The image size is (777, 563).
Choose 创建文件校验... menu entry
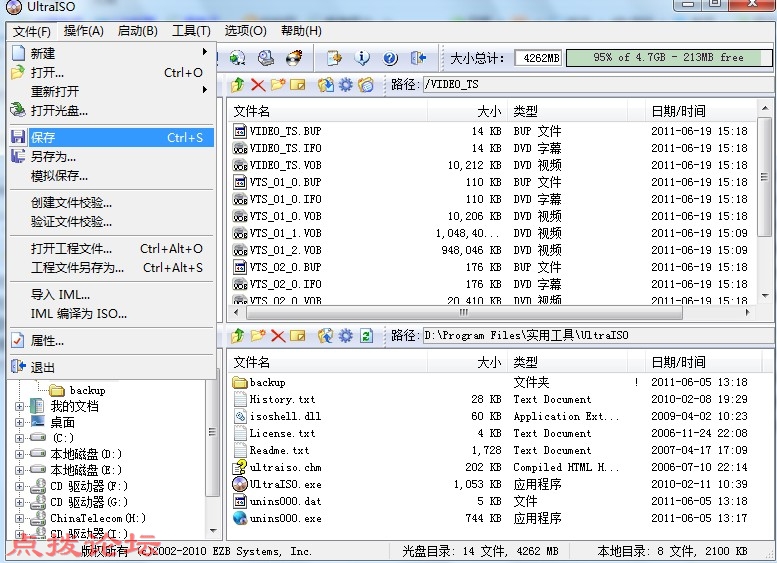click(111, 202)
